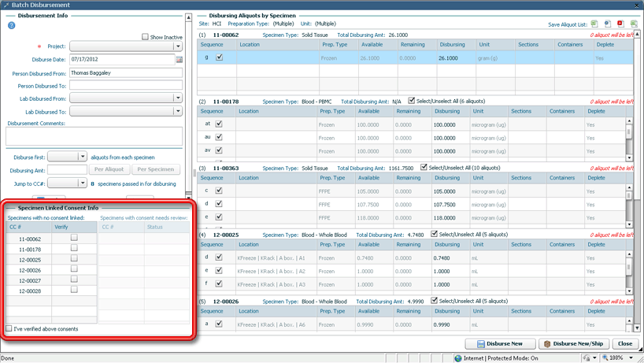The width and height of the screenshot is (644, 363).
Task: Click the Internet globe icon in status bar
Action: tap(458, 358)
